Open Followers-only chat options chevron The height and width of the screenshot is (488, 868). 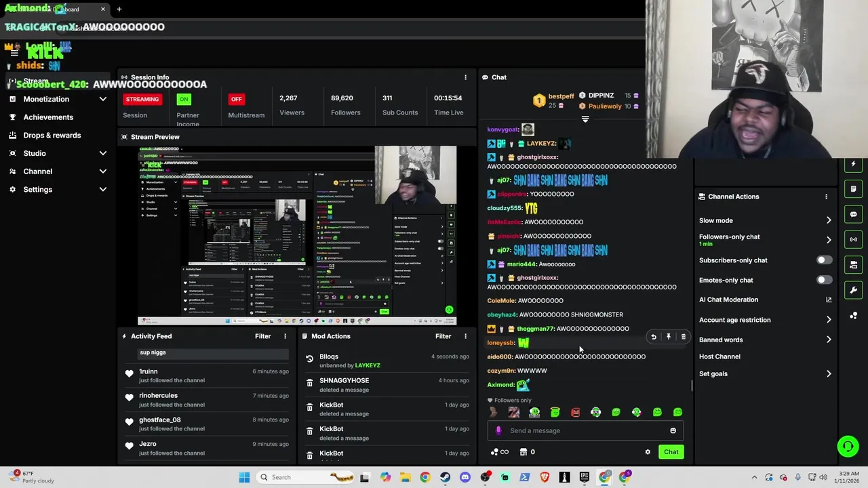(x=829, y=240)
